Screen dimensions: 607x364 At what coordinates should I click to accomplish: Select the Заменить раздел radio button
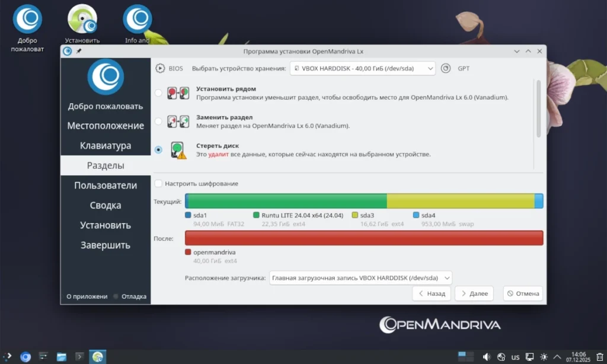tap(158, 122)
